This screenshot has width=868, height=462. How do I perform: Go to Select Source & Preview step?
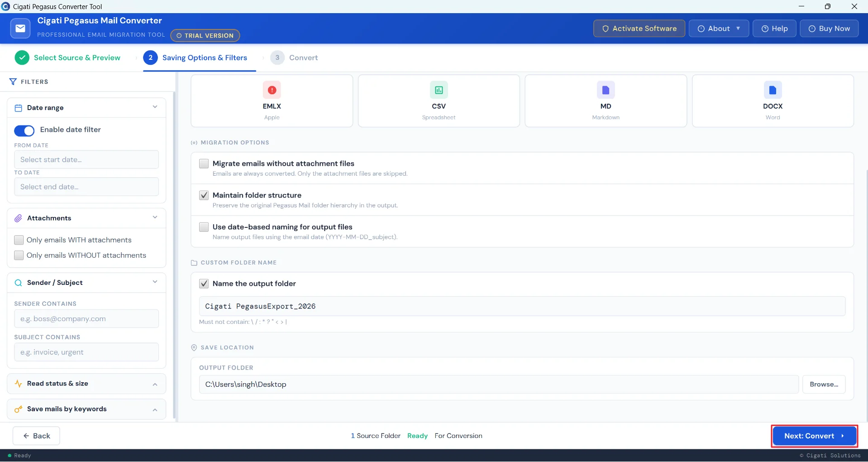(68, 58)
